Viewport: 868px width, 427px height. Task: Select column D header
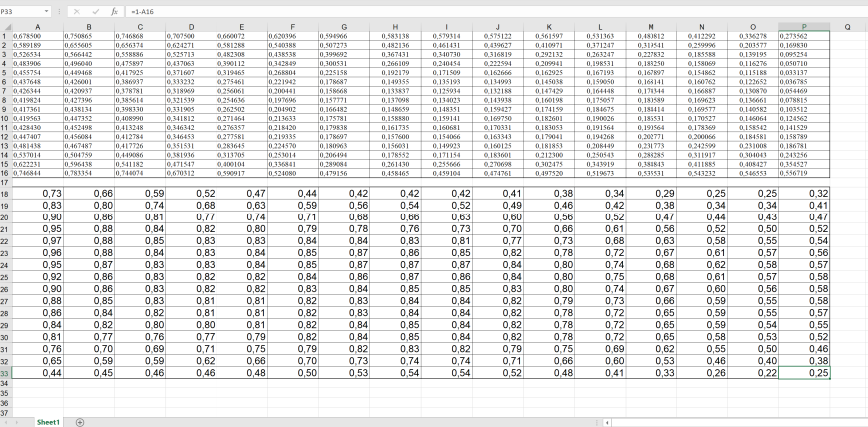(191, 27)
